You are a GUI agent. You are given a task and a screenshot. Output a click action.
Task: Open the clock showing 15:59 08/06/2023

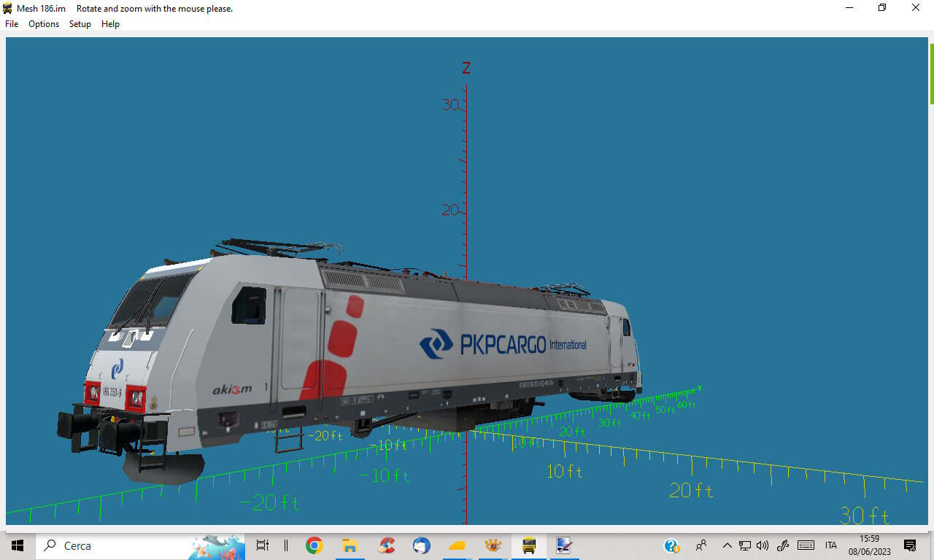pos(868,545)
